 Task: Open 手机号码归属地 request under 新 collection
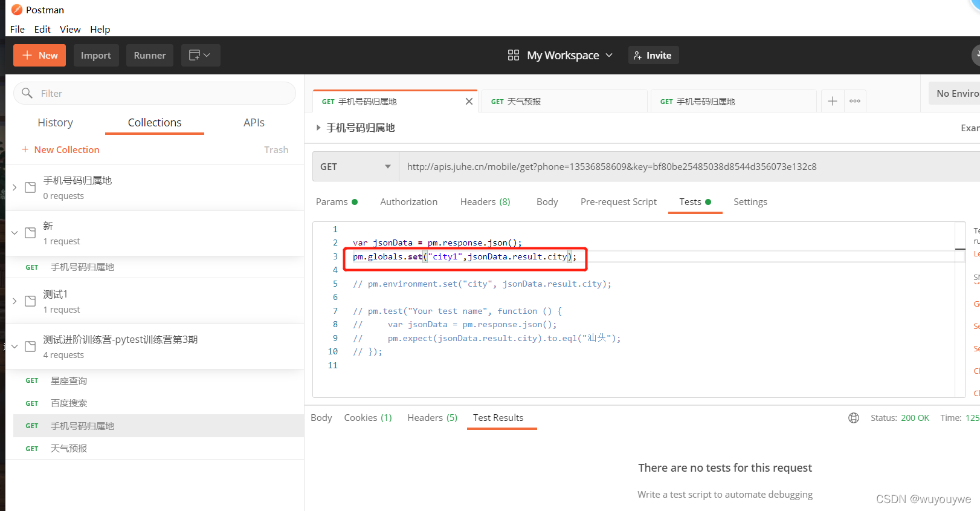[155, 267]
